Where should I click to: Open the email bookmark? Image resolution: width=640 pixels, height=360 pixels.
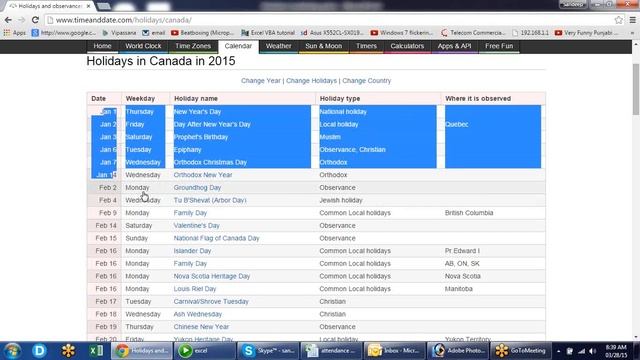coord(154,33)
